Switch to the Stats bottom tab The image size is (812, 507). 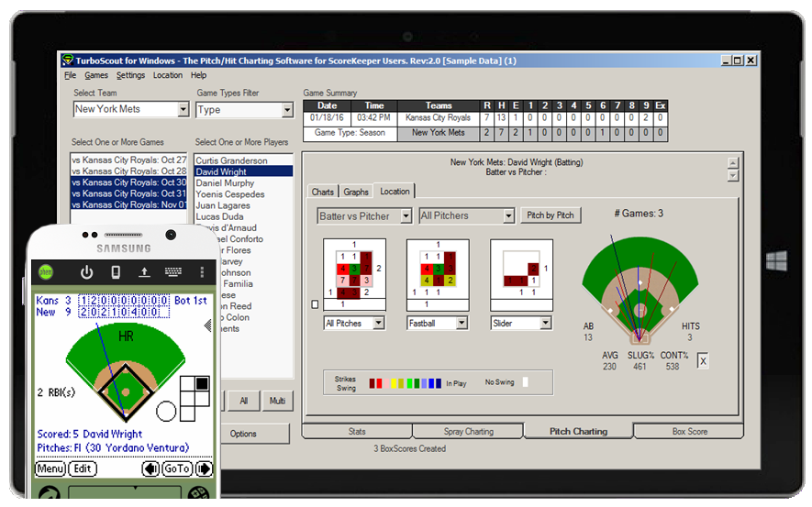(x=357, y=432)
